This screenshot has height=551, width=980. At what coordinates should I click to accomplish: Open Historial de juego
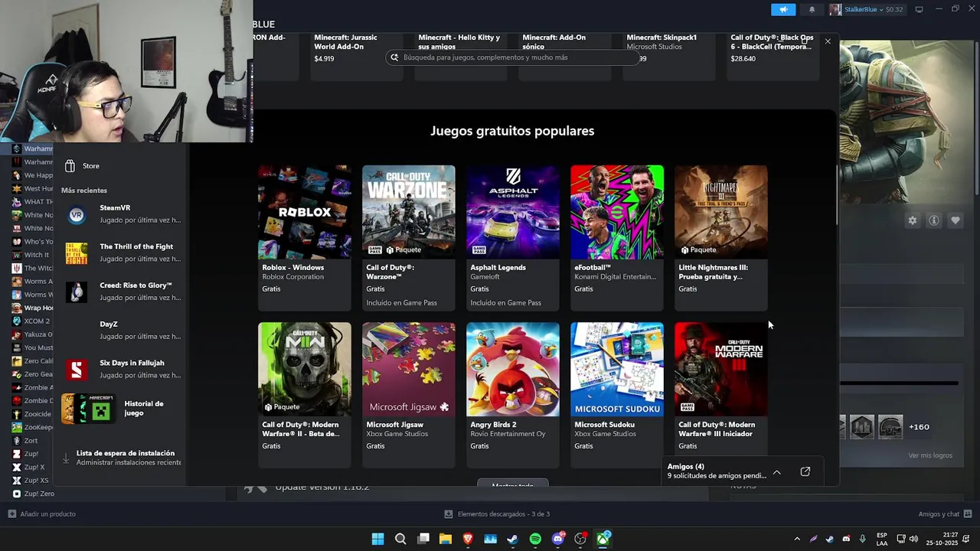tap(122, 409)
